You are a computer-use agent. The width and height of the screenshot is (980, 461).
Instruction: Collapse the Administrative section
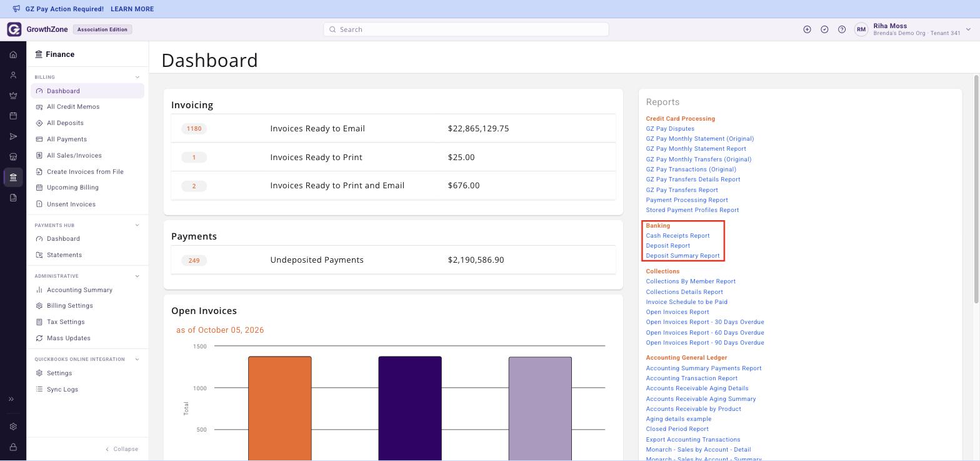137,276
